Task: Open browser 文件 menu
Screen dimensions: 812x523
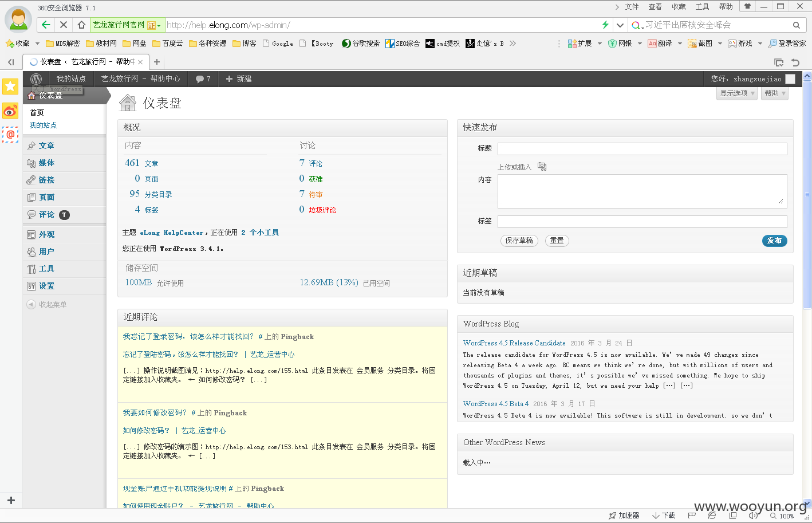Action: (x=632, y=7)
